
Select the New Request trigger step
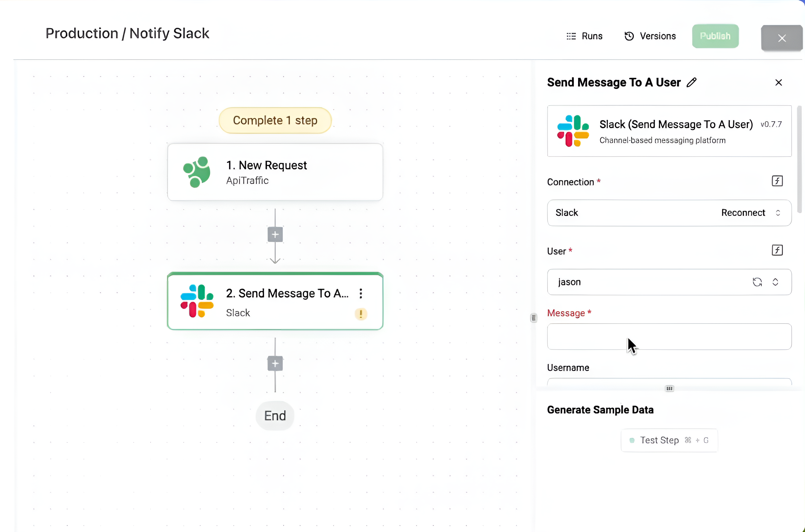click(x=275, y=172)
